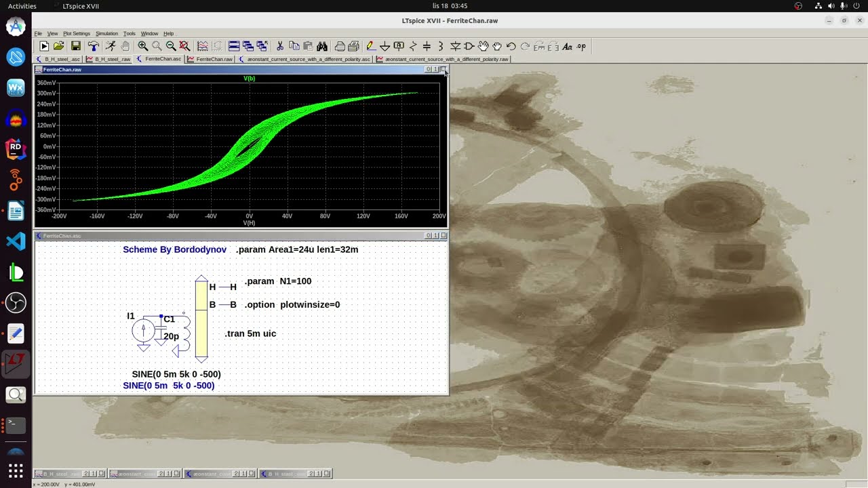Click the Cut scissors icon
This screenshot has height=488, width=868.
click(x=279, y=46)
